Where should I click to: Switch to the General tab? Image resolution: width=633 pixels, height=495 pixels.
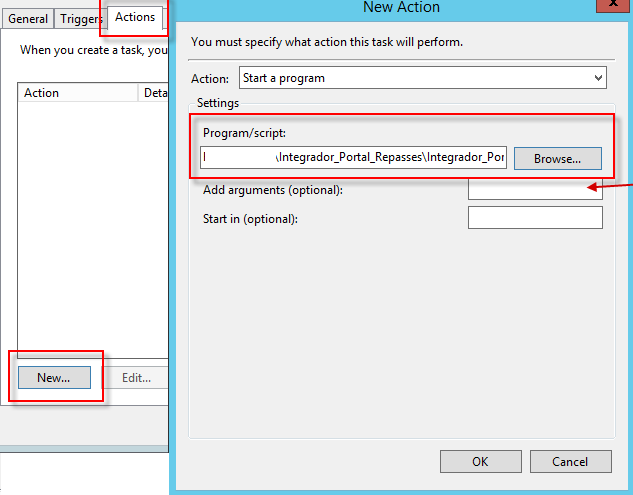click(28, 19)
